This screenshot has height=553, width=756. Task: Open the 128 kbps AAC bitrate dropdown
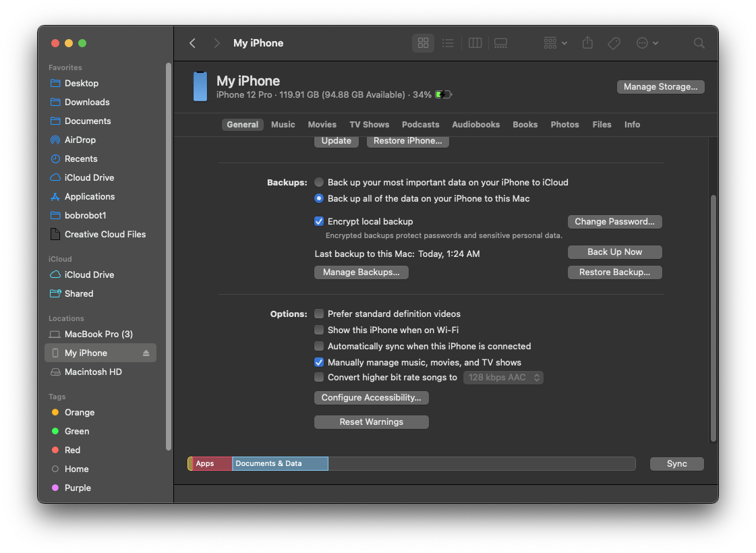tap(503, 378)
